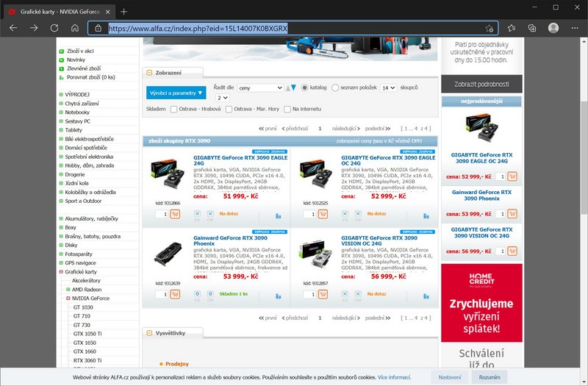
Task: Open the Řadit dle ceny dropdown
Action: click(x=260, y=87)
